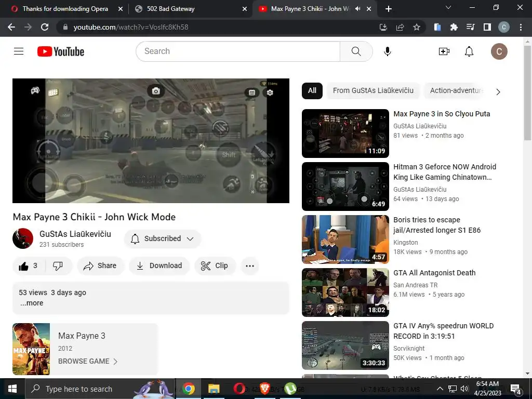The width and height of the screenshot is (532, 399).
Task: Open GTA All Antagonist Death video title
Action: 434,273
